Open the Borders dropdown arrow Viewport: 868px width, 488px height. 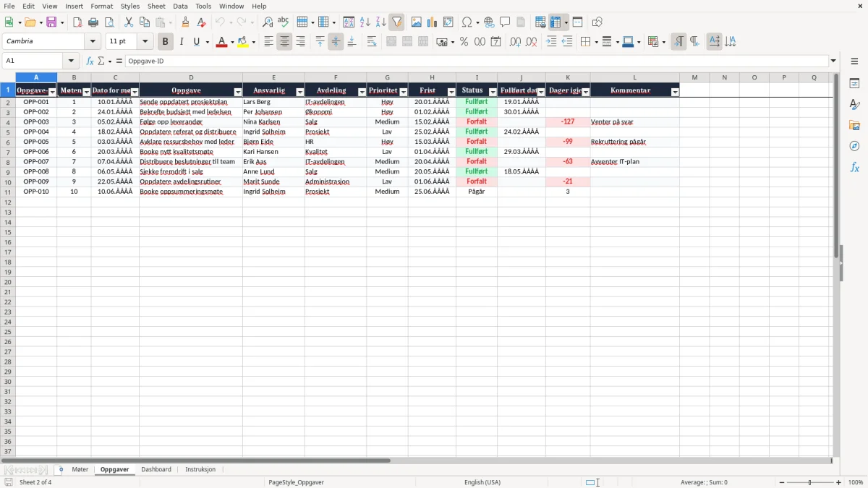(595, 42)
